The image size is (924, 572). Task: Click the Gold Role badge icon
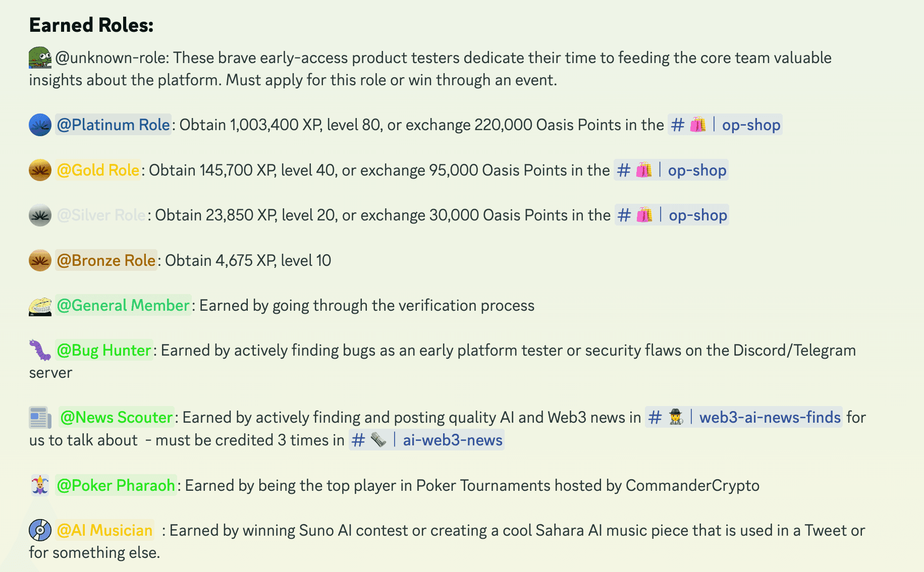[40, 170]
